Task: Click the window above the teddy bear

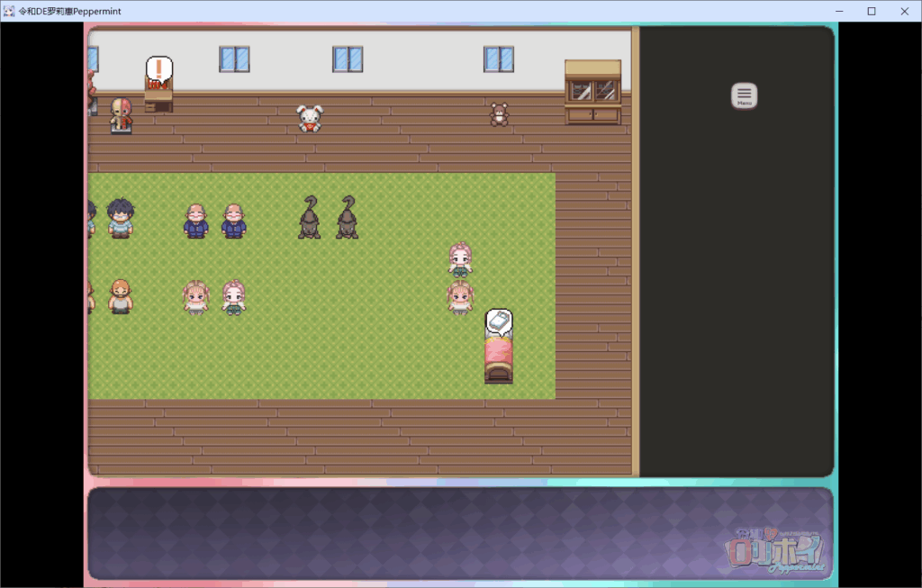Action: pos(499,59)
